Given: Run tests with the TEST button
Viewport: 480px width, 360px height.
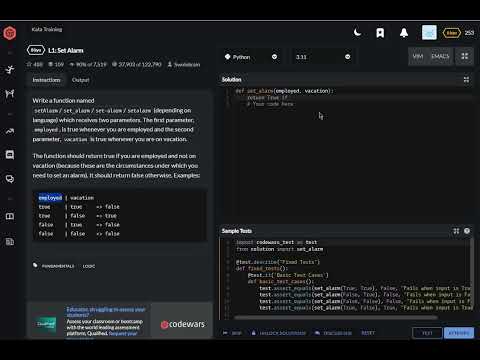Looking at the screenshot, I should point(427,333).
